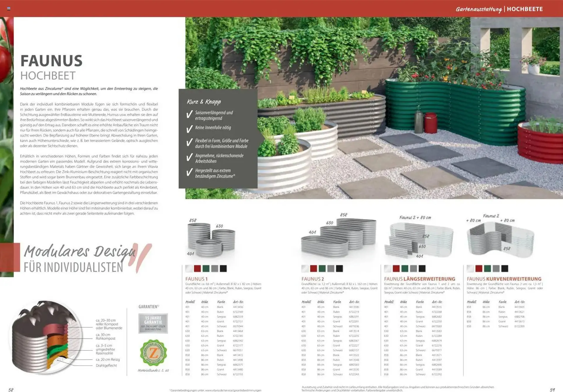Open the FAUNUS 1 product heading
The height and width of the screenshot is (392, 563).
[x=196, y=279]
